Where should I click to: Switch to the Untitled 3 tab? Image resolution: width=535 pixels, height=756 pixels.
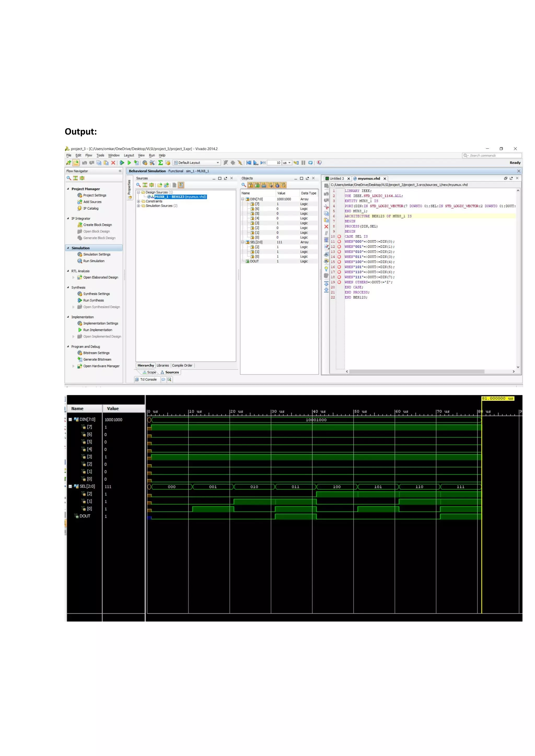(x=336, y=179)
